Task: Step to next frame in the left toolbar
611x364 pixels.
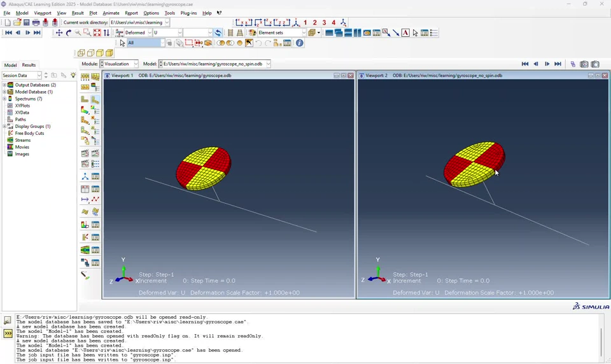Action: [x=27, y=32]
